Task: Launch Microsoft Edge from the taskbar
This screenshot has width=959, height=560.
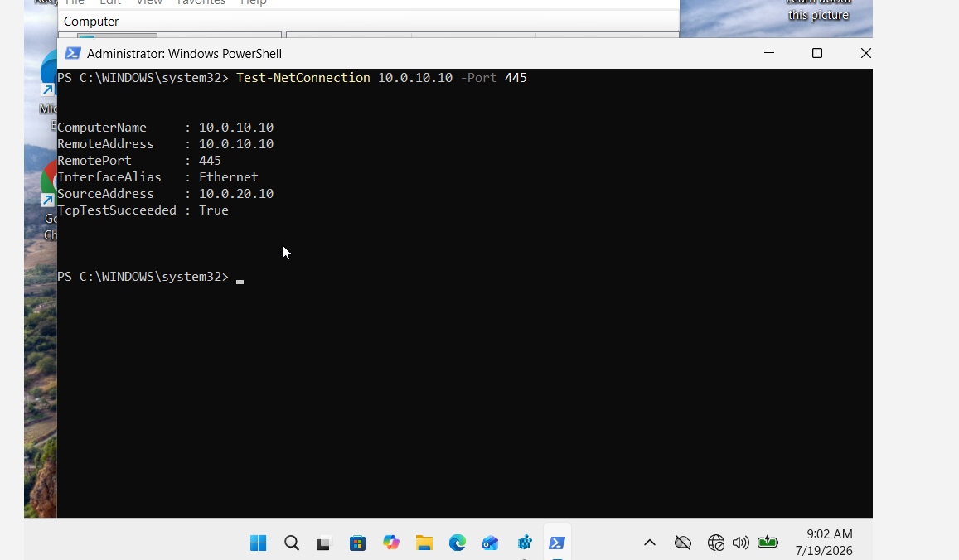Action: (457, 543)
